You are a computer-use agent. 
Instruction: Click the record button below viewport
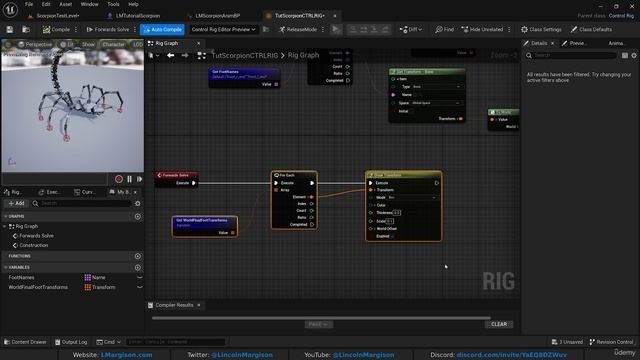click(x=119, y=179)
